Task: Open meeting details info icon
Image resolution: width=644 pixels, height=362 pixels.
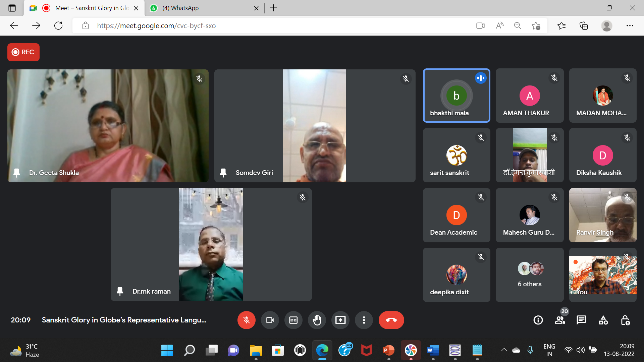Action: click(x=538, y=320)
